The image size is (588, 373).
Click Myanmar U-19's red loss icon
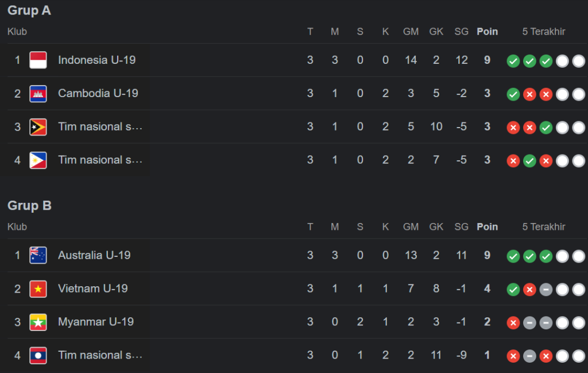click(513, 323)
